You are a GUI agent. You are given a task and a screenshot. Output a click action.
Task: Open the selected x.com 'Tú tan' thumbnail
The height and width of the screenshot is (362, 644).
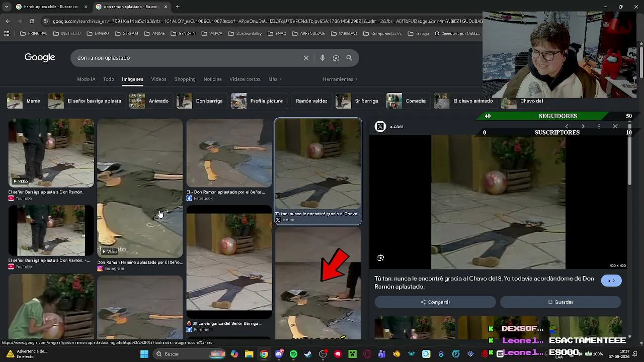point(318,164)
